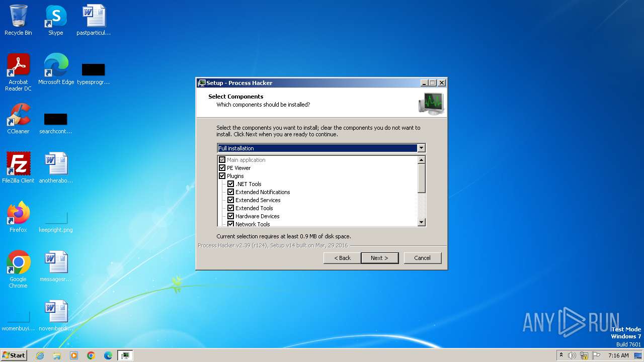
Task: Click the Setup window title bar icon
Action: (x=202, y=83)
